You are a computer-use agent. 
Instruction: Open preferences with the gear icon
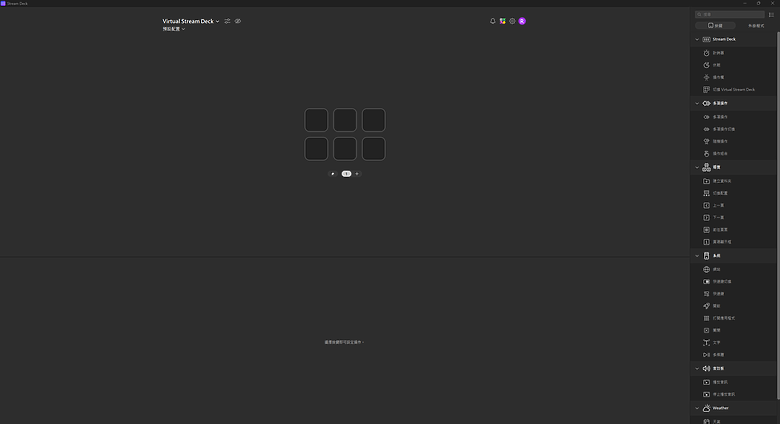(x=512, y=21)
